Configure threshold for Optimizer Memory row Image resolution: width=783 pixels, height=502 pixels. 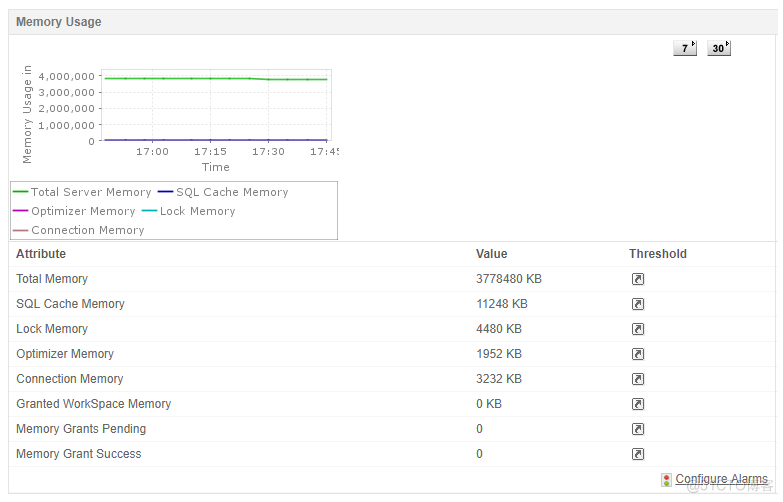tap(638, 354)
